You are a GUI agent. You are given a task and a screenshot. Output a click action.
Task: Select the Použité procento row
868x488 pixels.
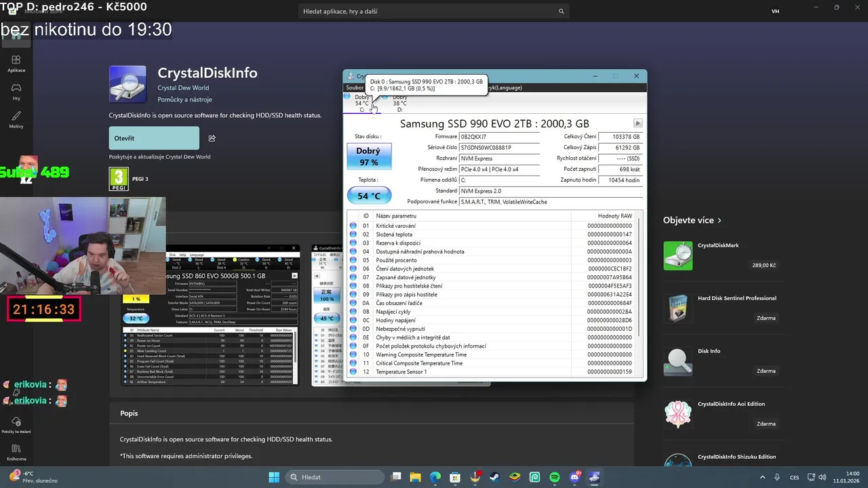[x=490, y=260]
